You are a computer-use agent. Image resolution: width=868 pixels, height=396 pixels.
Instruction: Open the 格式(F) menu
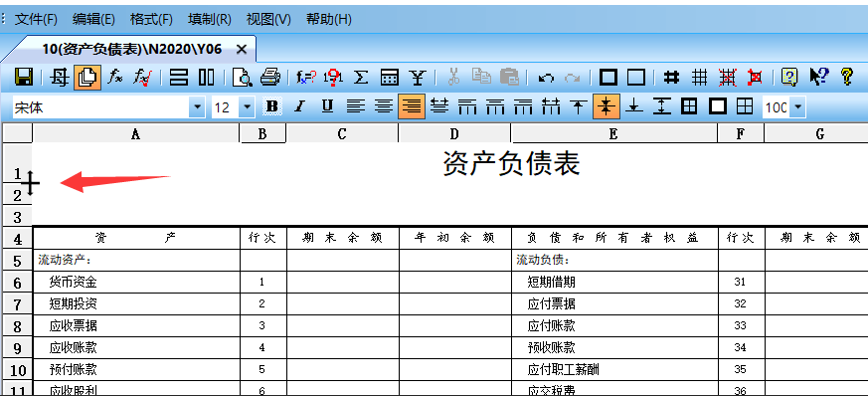pos(152,19)
